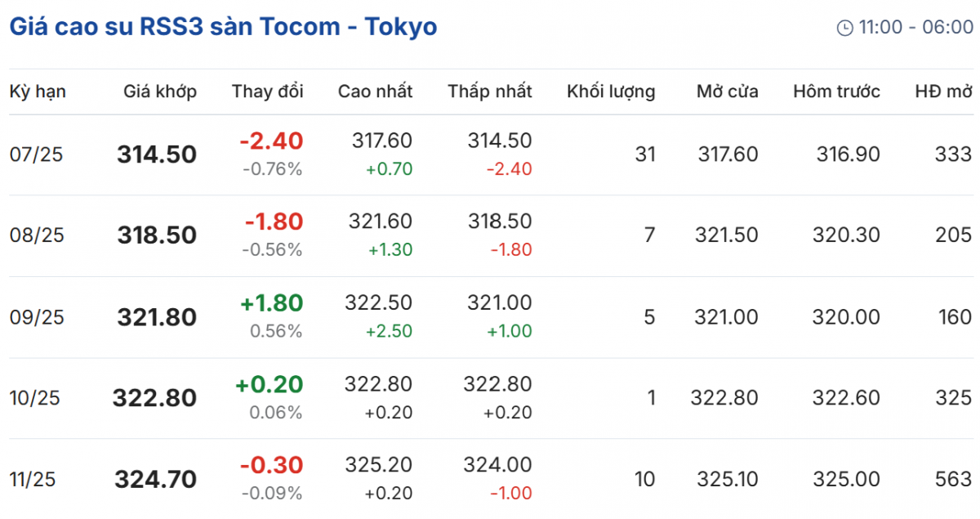Click the Cao nhất column header
The width and height of the screenshot is (980, 519).
375,92
